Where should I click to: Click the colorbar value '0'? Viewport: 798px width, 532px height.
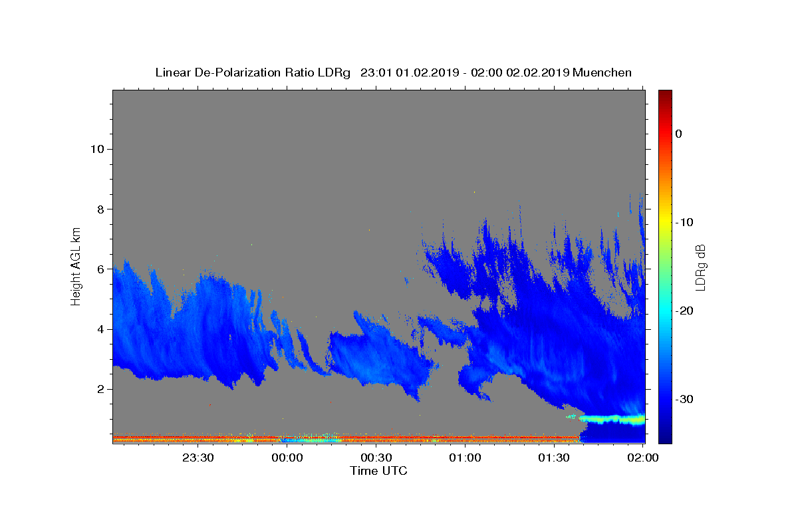pos(678,134)
